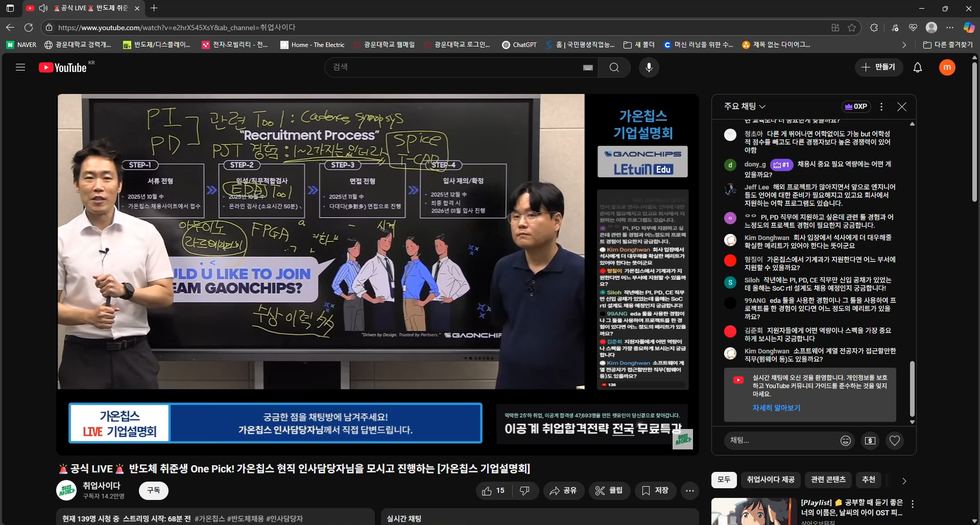Image resolution: width=980 pixels, height=525 pixels.
Task: Subscribe with the 구독 button
Action: pyautogui.click(x=154, y=490)
